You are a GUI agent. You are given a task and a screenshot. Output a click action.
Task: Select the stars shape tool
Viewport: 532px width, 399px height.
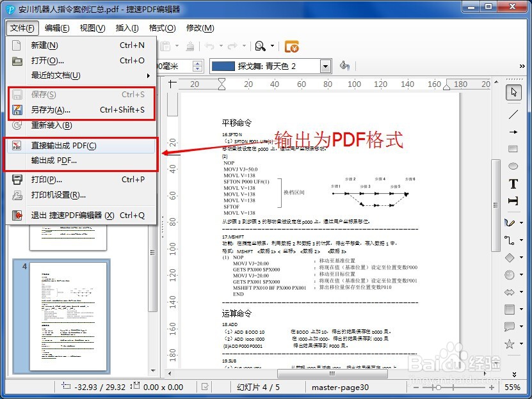(x=510, y=344)
